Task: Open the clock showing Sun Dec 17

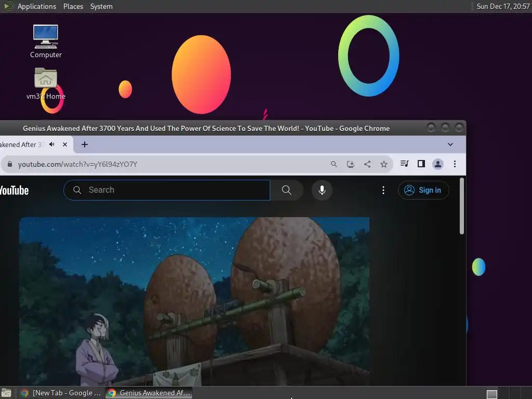Action: [x=503, y=6]
